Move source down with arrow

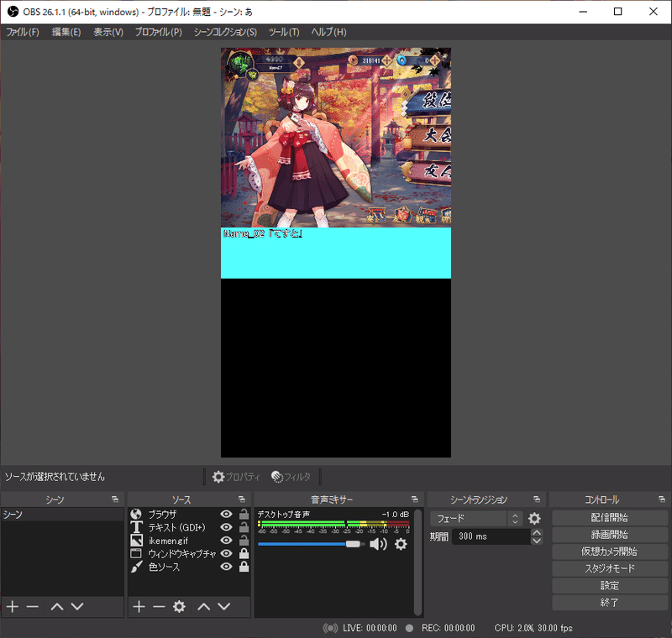pyautogui.click(x=224, y=606)
